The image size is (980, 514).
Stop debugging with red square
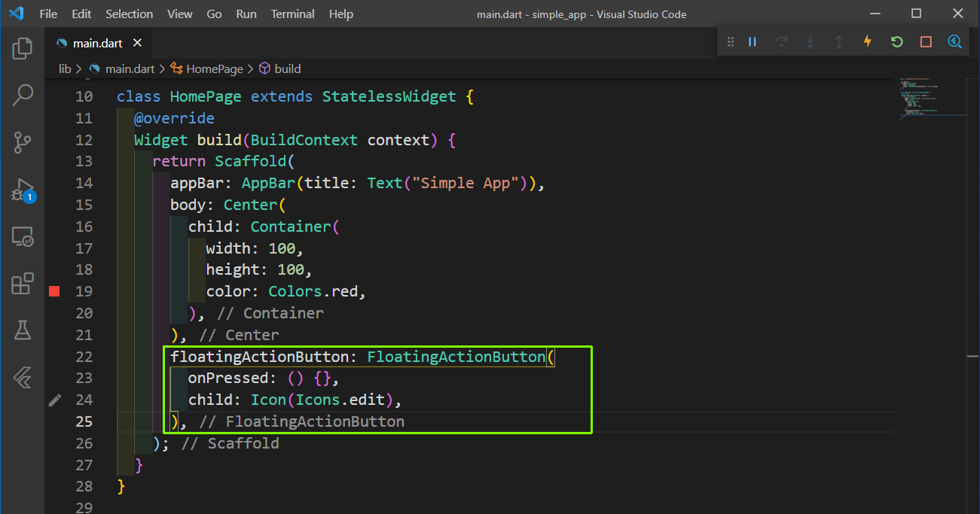coord(926,42)
